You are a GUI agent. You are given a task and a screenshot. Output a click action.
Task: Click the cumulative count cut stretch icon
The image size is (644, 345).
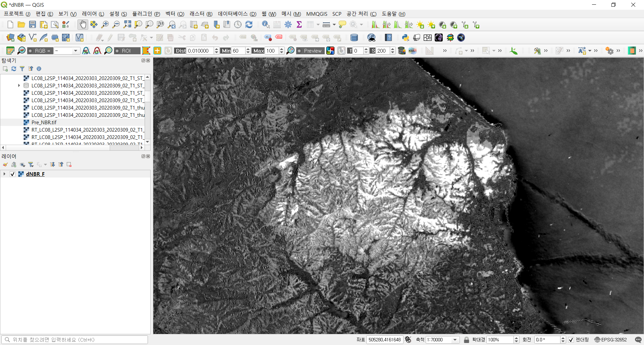86,51
